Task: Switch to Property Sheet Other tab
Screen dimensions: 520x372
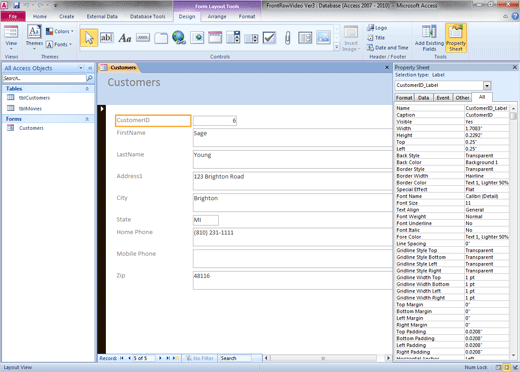Action: tap(462, 98)
